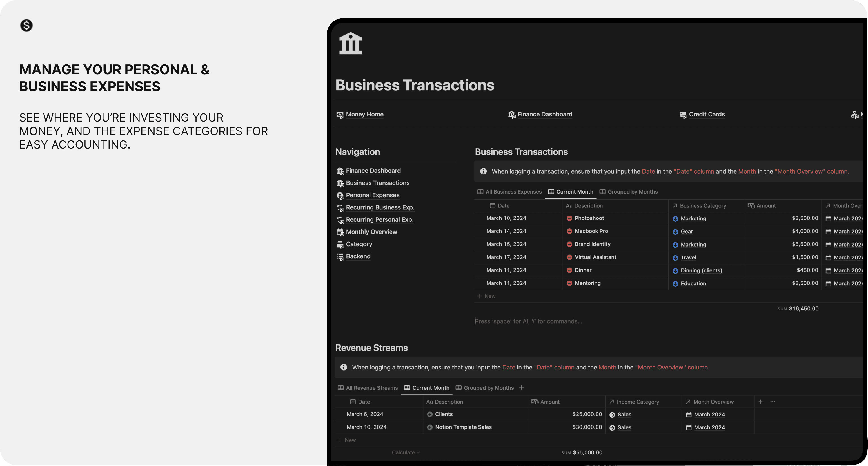Open the Backend navigation page

358,257
